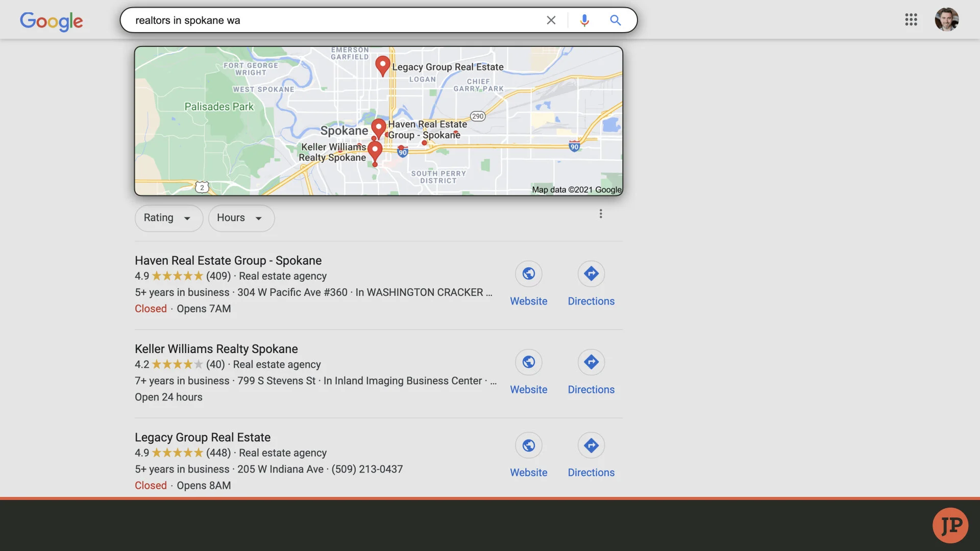Click Directions link for Haven Real Estate
Viewport: 980px width, 551px height.
coord(591,301)
